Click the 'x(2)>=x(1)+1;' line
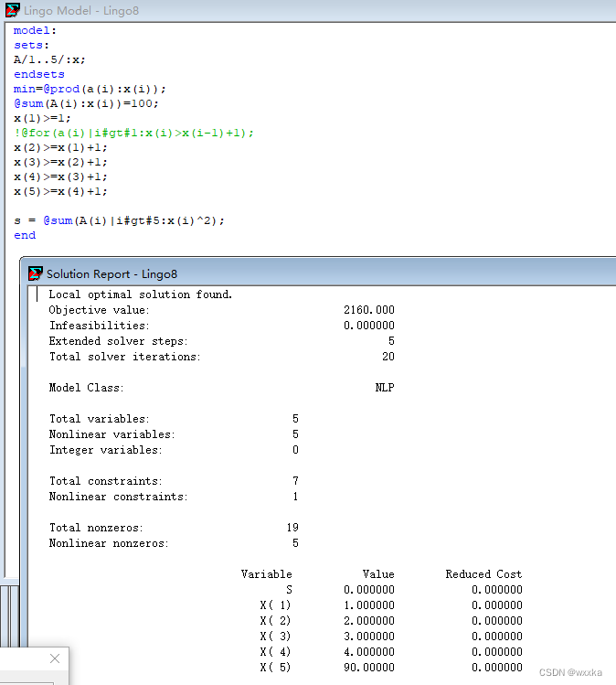Viewport: 616px width, 685px height. 60,147
